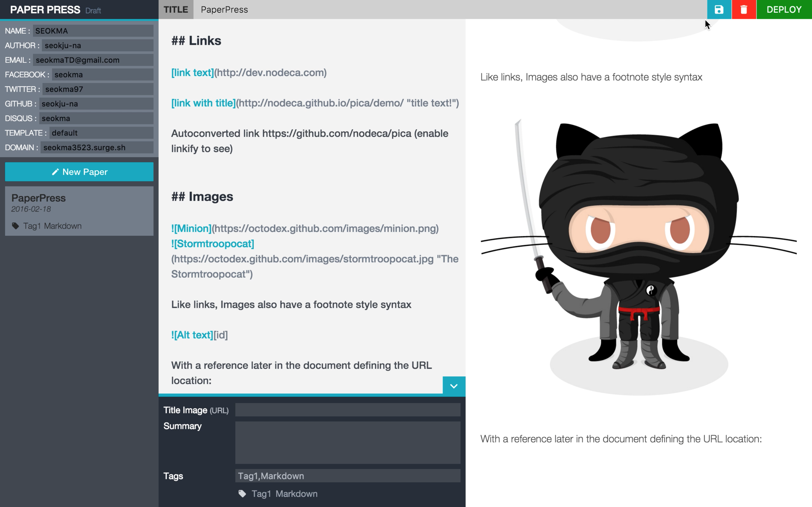Click into the Summary text area

point(348,442)
